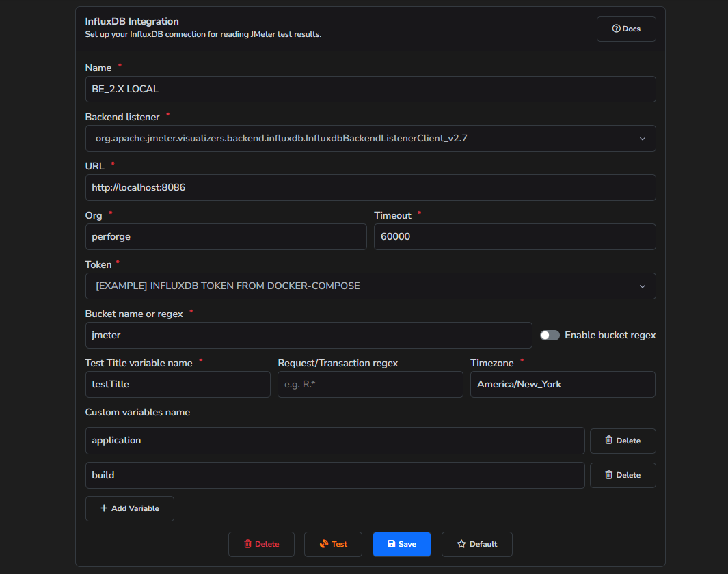Edit the Timeout value of 60000

(515, 236)
